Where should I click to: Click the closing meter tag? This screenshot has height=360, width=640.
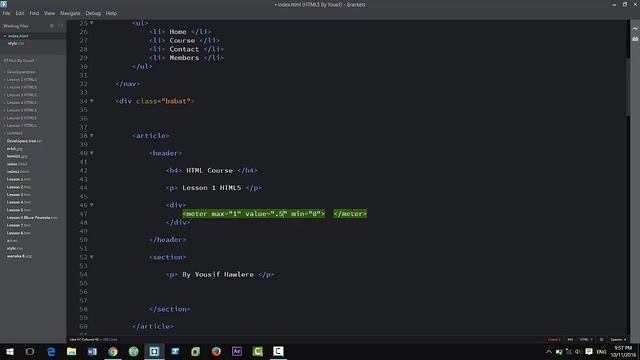pyautogui.click(x=350, y=213)
